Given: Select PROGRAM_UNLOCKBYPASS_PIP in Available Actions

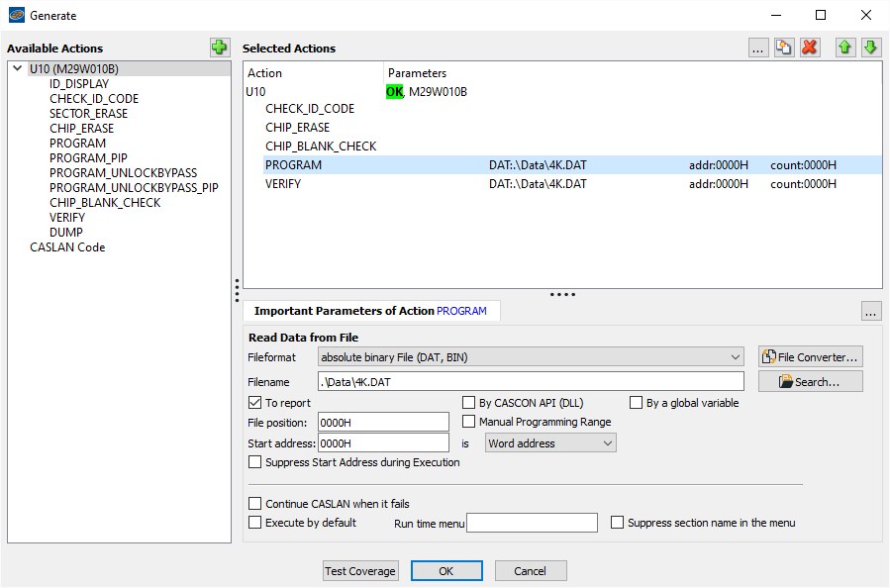Looking at the screenshot, I should coord(134,188).
